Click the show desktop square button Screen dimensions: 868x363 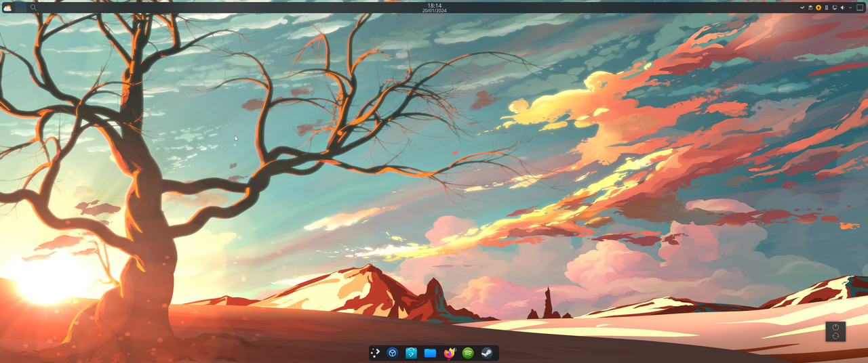tap(860, 7)
